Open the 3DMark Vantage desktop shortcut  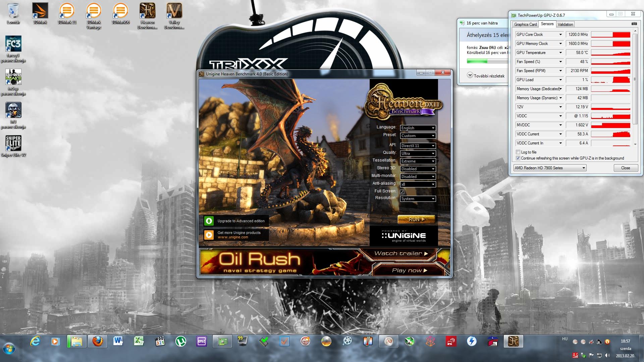point(94,16)
